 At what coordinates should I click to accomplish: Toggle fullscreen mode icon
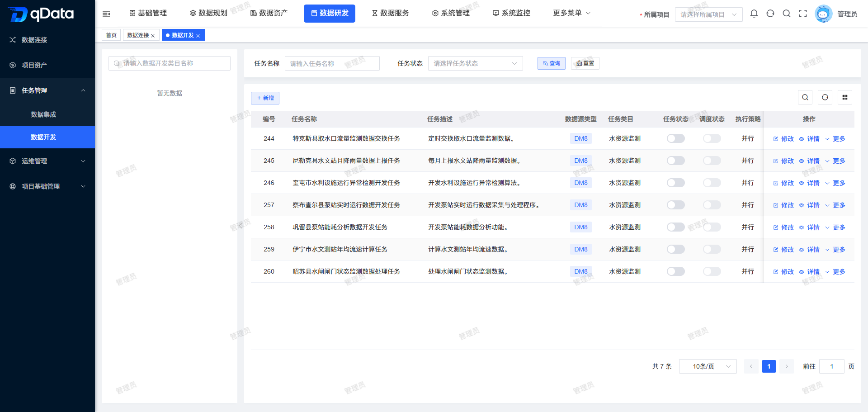coord(803,14)
